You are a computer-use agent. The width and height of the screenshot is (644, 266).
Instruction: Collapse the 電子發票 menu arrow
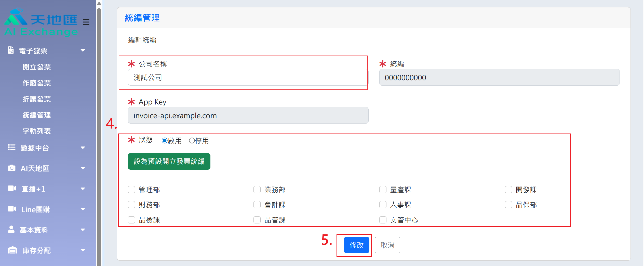(83, 50)
